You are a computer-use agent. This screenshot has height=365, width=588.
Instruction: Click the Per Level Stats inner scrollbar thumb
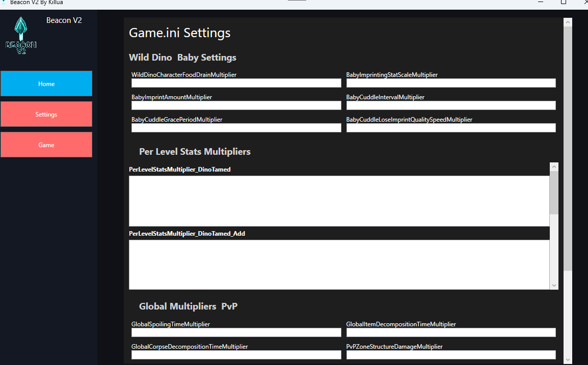(x=554, y=192)
